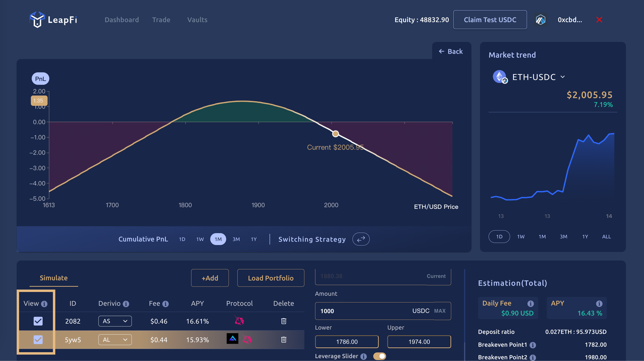Click the pink unicorn protocol icon in row 5yw5
This screenshot has width=644, height=361.
pyautogui.click(x=247, y=339)
